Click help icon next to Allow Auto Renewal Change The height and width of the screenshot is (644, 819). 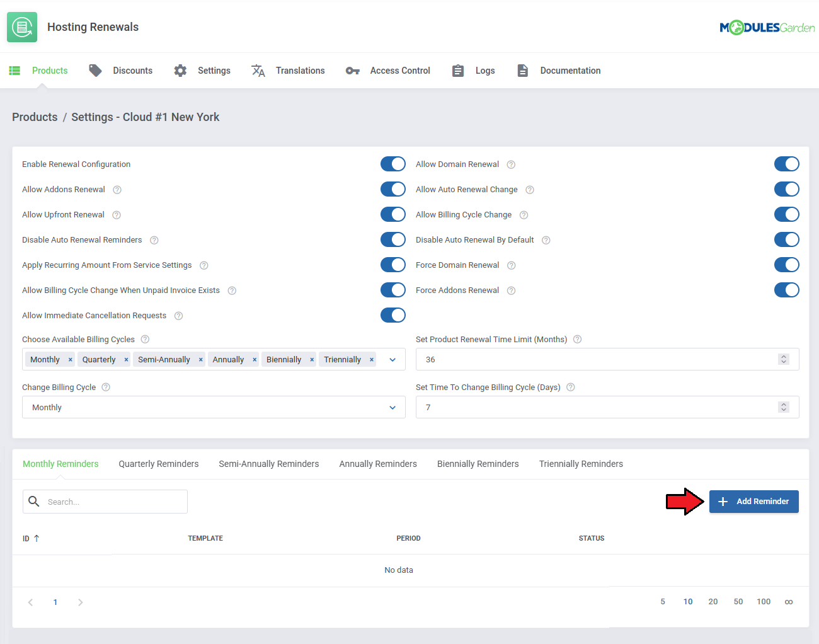click(530, 190)
